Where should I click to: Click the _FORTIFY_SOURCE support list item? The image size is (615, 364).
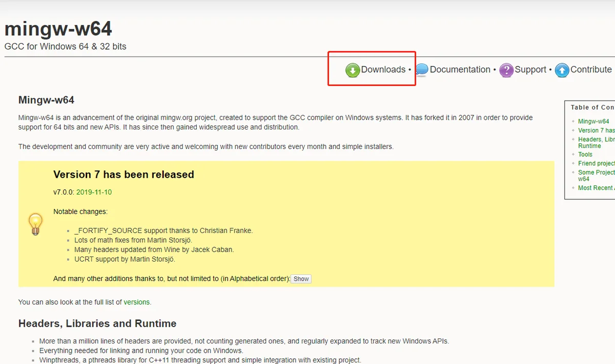[x=163, y=231]
